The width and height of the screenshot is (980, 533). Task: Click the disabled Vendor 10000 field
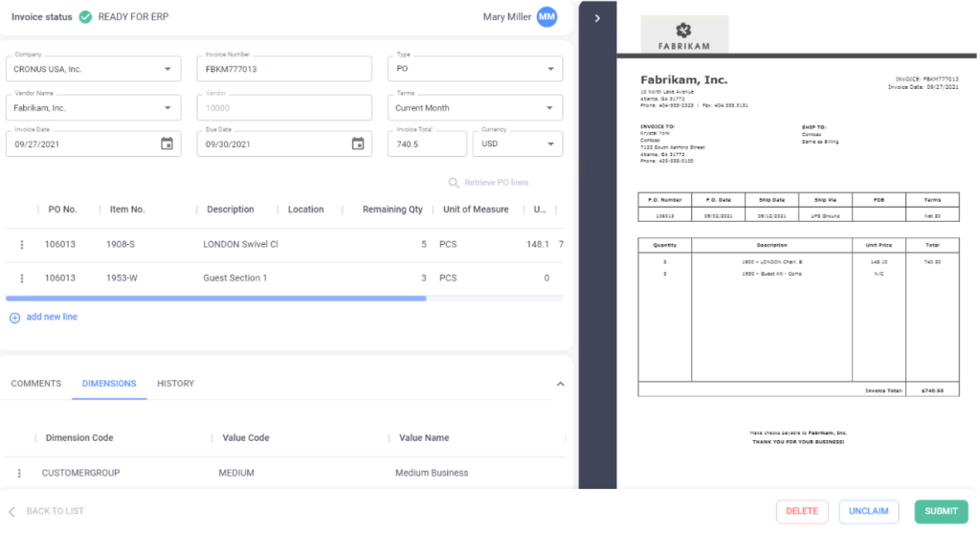pyautogui.click(x=284, y=107)
